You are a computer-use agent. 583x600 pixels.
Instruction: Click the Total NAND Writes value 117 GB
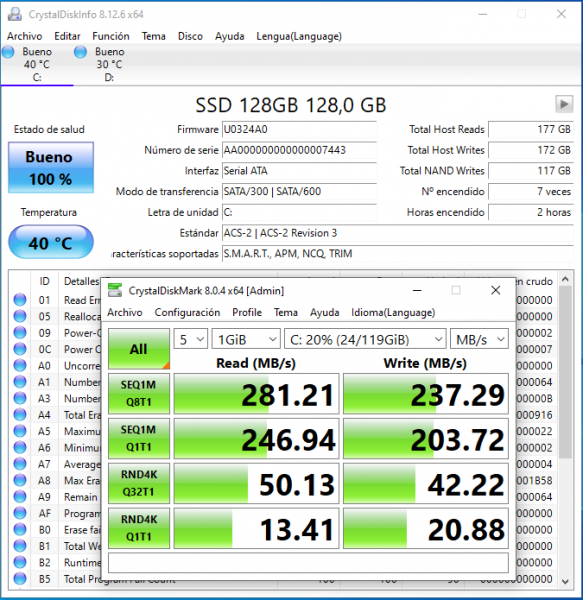(x=531, y=171)
